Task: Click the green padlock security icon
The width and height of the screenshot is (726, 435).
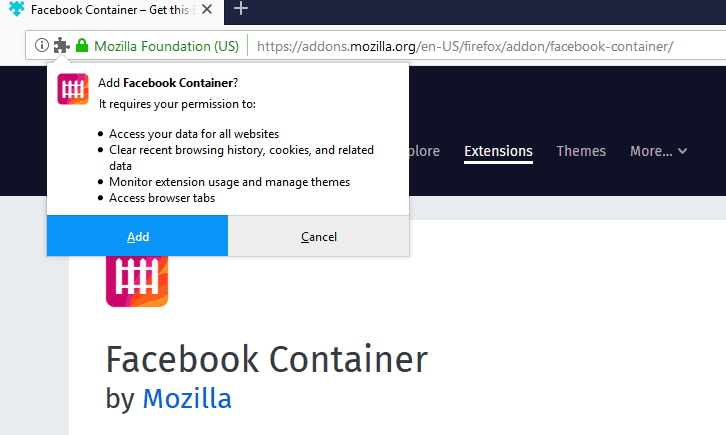Action: [82, 45]
